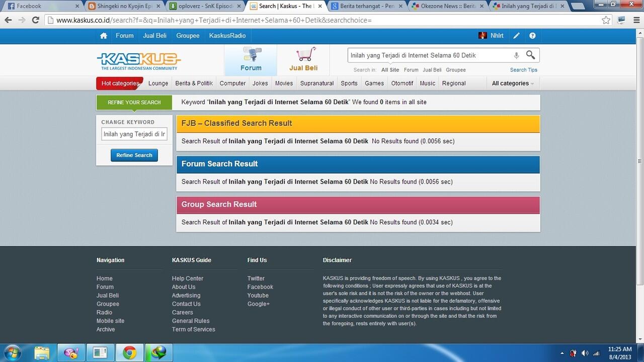Open Help Center in the footer
The image size is (644, 362).
[x=188, y=279]
